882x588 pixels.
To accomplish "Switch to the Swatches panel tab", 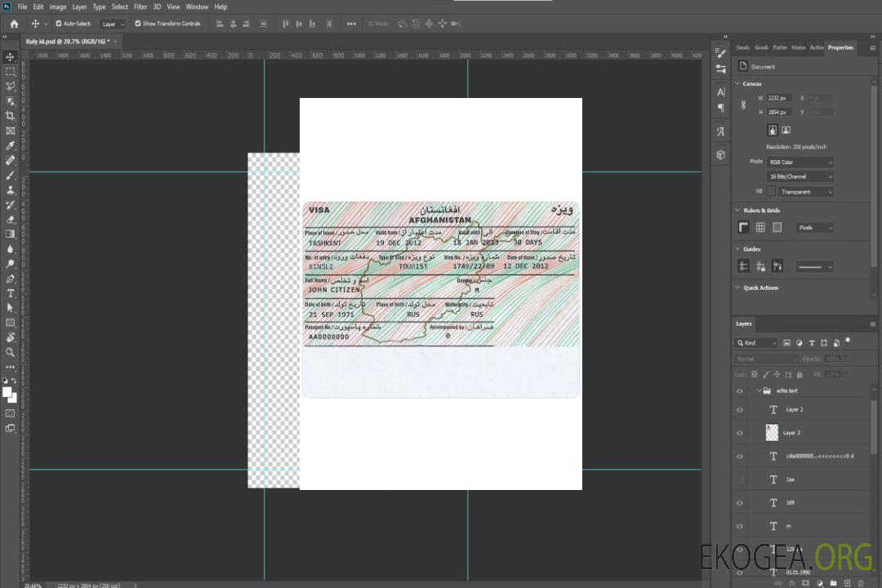I will (742, 47).
